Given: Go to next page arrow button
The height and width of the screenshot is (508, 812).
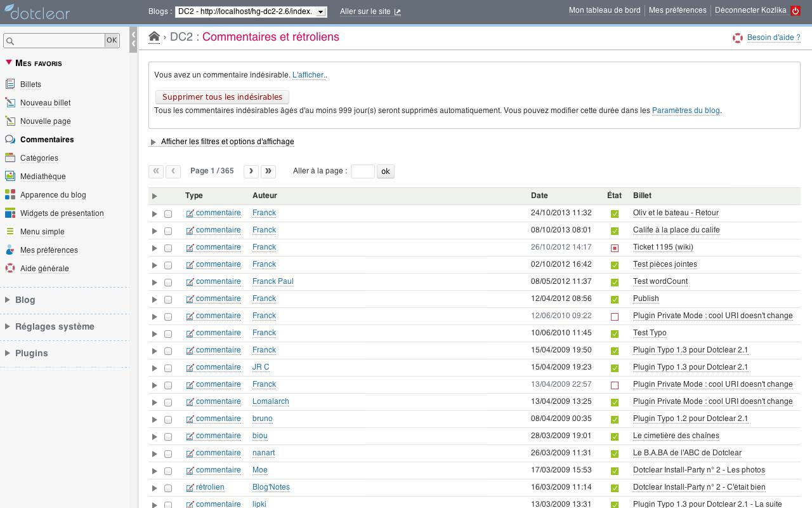Looking at the screenshot, I should 251,171.
